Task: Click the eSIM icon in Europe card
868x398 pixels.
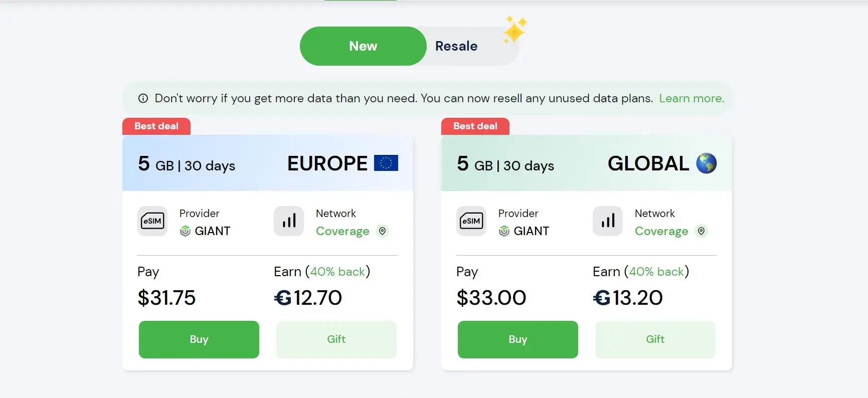Action: point(152,221)
